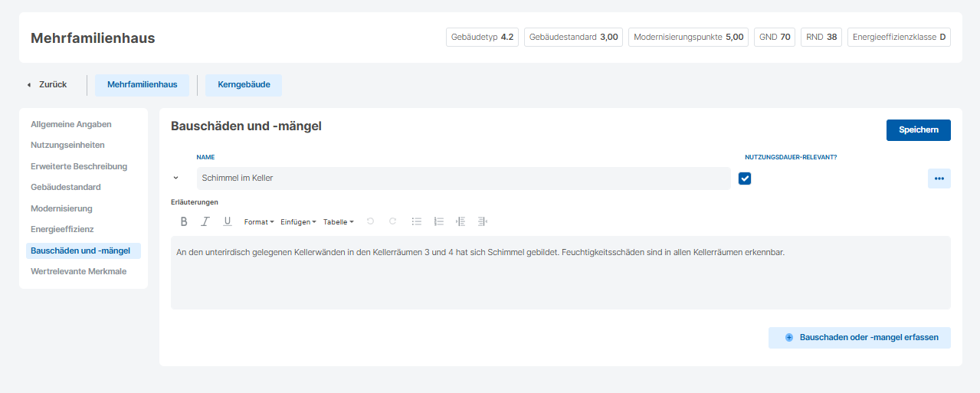980x393 pixels.
Task: Underline the selected text
Action: point(228,221)
